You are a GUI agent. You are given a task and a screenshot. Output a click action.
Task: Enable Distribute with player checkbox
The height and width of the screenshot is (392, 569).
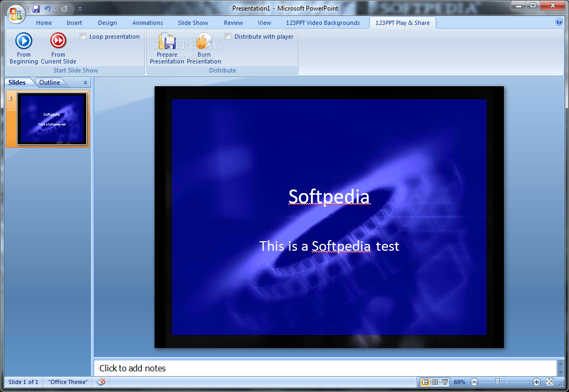[228, 37]
